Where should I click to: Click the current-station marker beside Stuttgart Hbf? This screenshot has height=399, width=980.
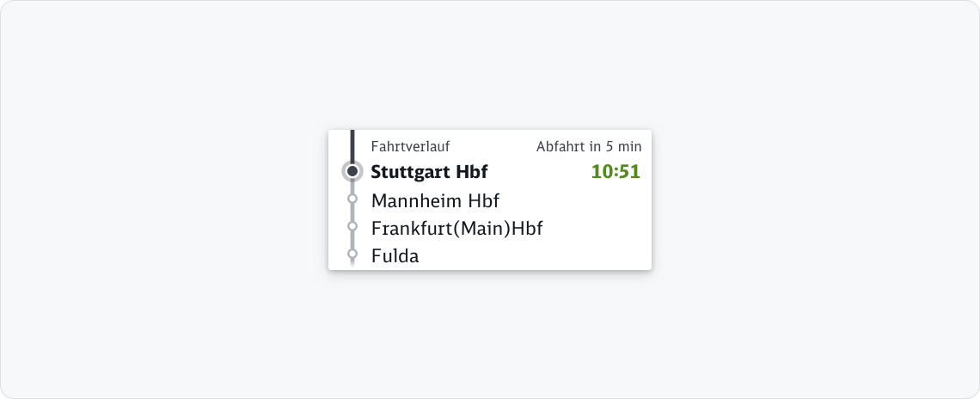pos(352,171)
